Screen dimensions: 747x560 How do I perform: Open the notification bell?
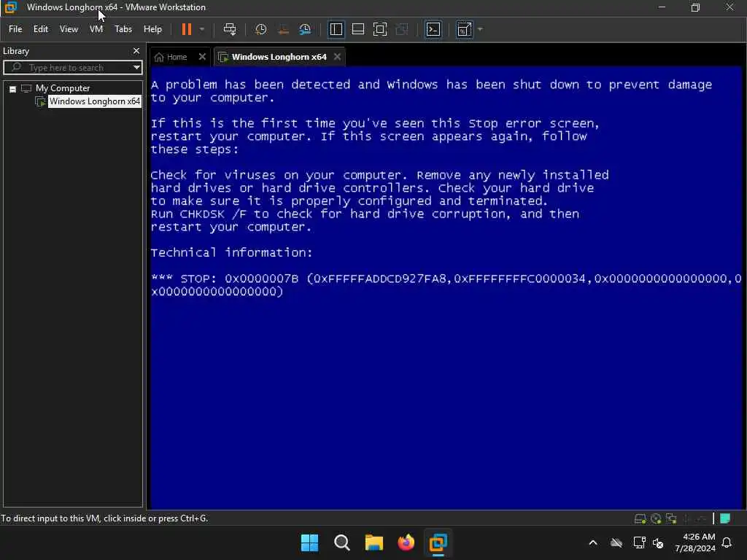pyautogui.click(x=727, y=542)
